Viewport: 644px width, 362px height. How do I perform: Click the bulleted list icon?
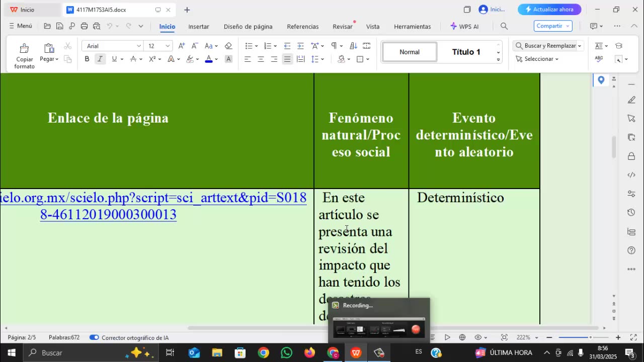pos(249,46)
